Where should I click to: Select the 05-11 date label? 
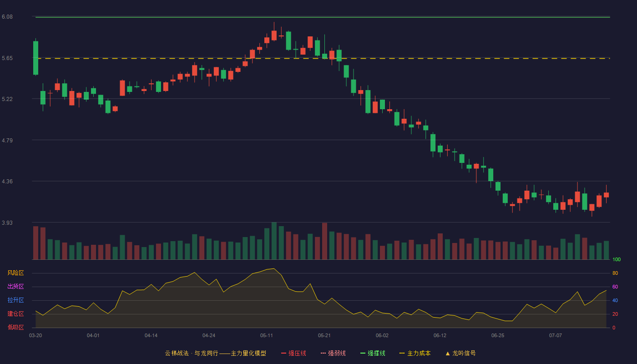[x=267, y=335]
